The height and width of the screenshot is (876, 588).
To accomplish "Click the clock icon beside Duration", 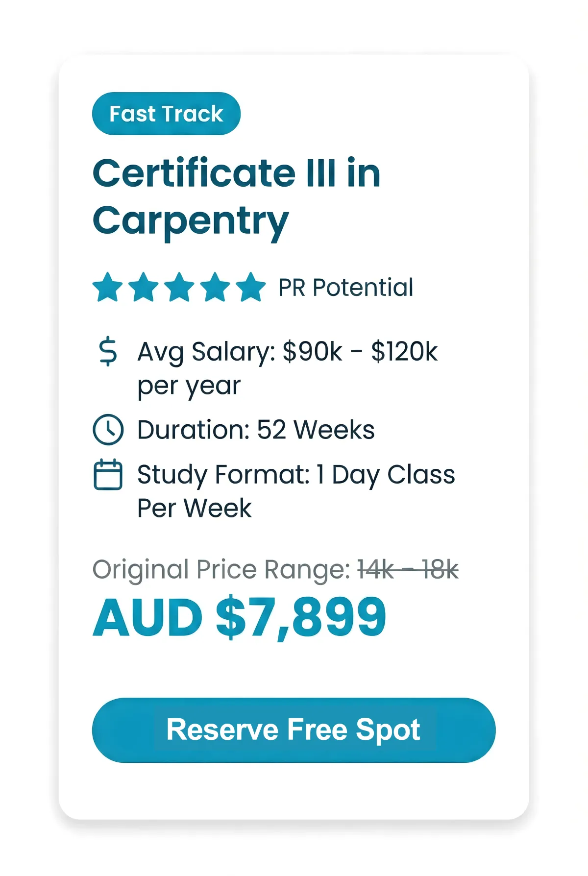I will 108,430.
